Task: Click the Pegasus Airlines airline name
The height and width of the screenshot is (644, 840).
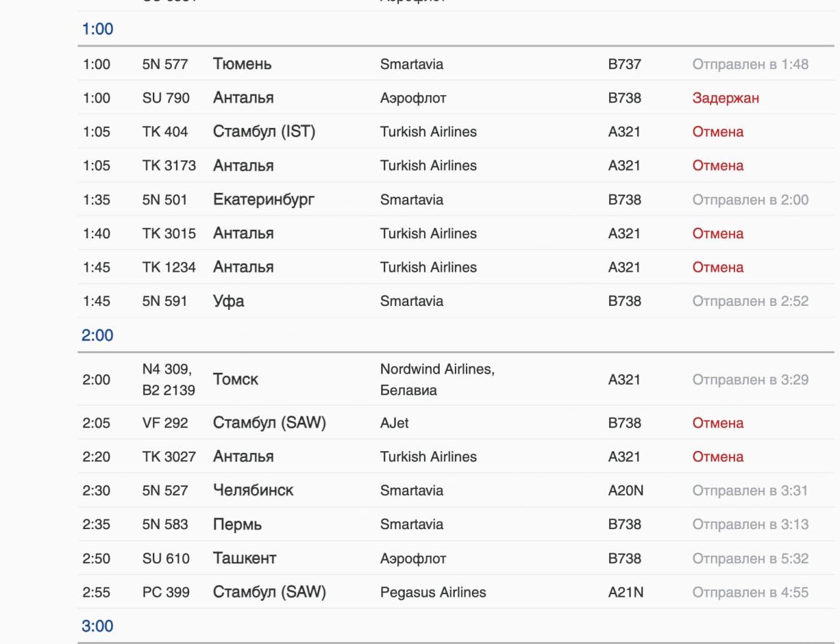Action: click(433, 593)
